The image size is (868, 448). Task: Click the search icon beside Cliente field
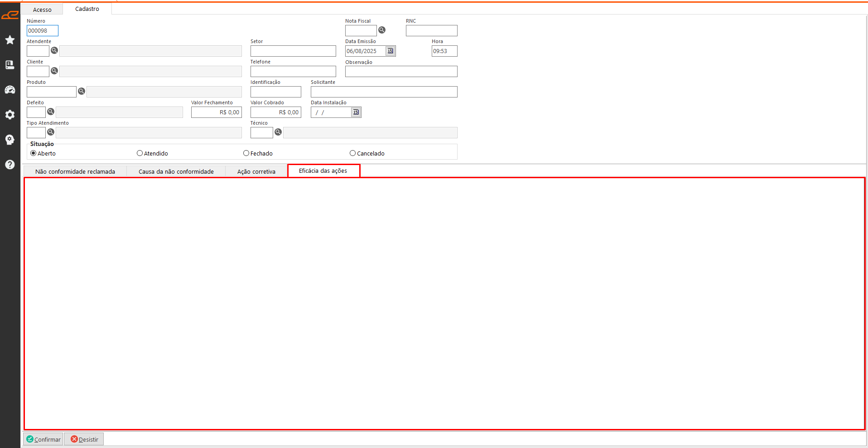click(54, 71)
